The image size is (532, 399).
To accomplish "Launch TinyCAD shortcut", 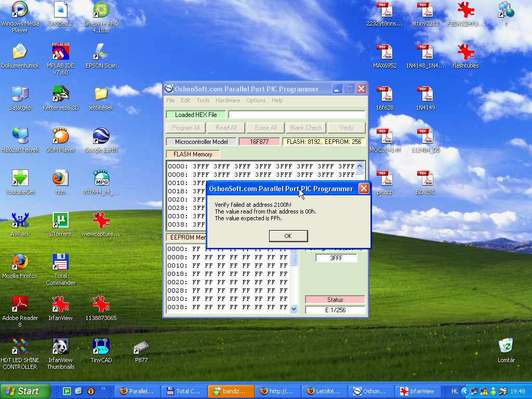I will point(101,351).
